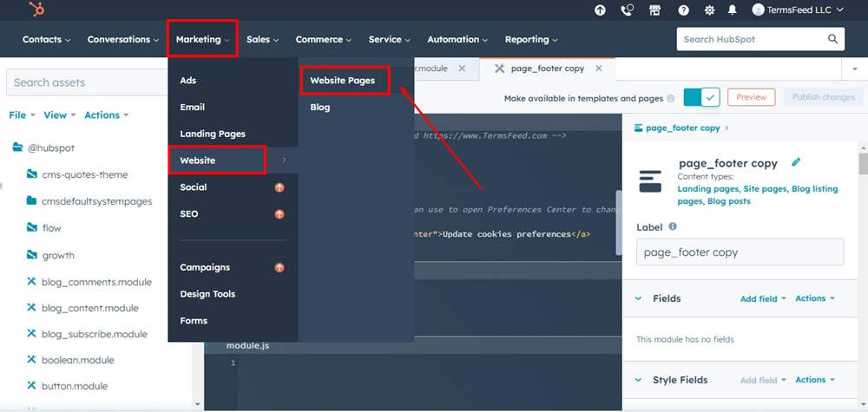Open the notifications bell icon
Viewport: 868px width, 412px height.
tap(733, 10)
